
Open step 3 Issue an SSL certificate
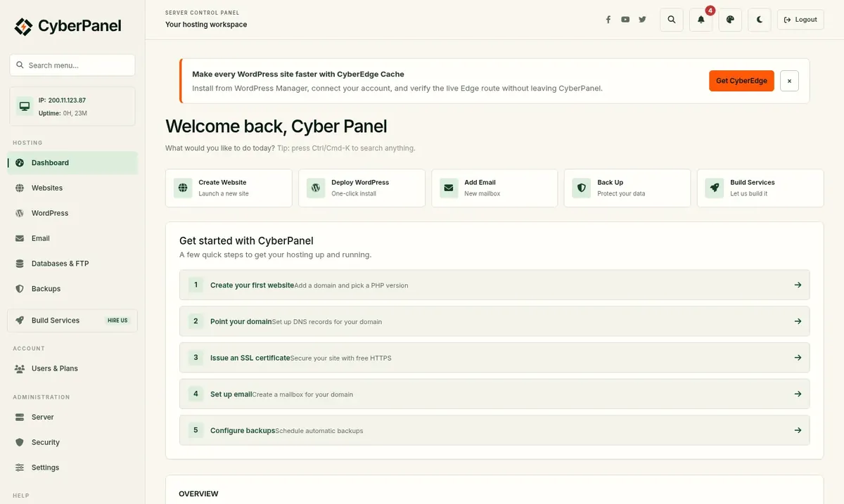(494, 357)
